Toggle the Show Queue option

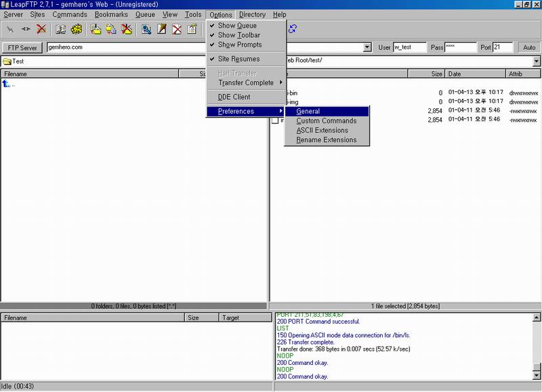point(247,26)
